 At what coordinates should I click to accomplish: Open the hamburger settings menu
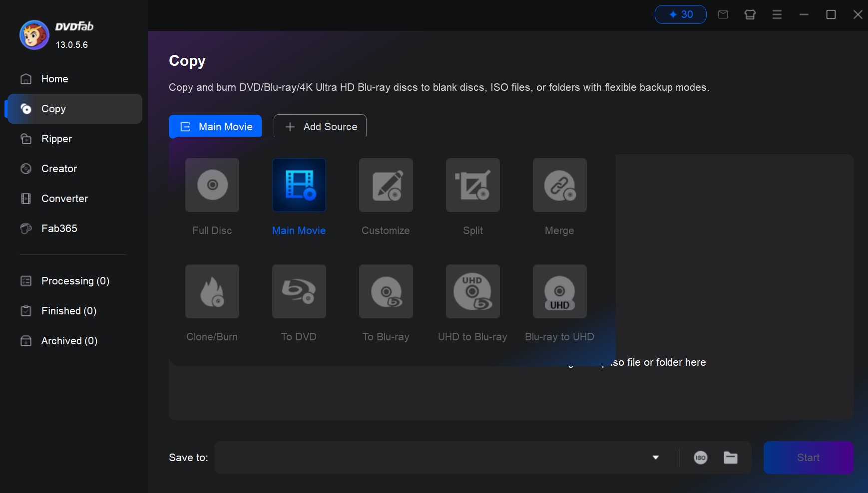[x=777, y=14]
